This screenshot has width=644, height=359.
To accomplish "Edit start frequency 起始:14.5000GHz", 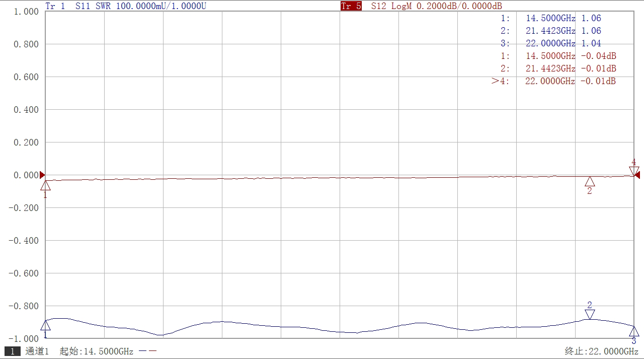I will 96,351.
